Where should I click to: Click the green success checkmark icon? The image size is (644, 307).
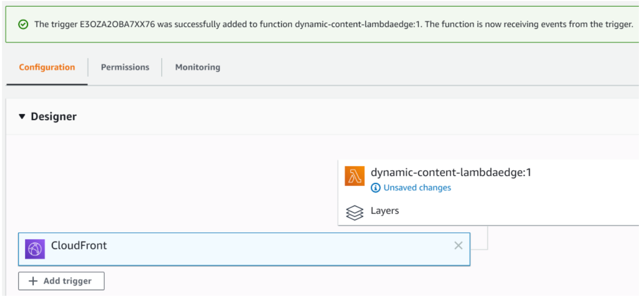coord(23,24)
